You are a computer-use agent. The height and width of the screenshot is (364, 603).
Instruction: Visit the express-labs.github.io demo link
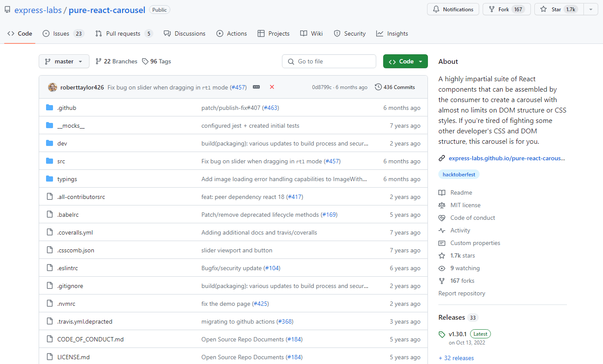506,158
